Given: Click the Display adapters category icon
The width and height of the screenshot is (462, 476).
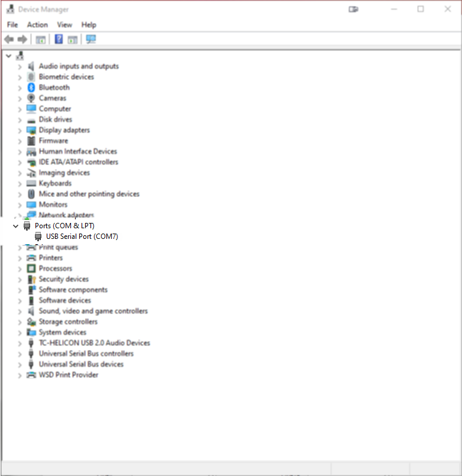Looking at the screenshot, I should 31,130.
